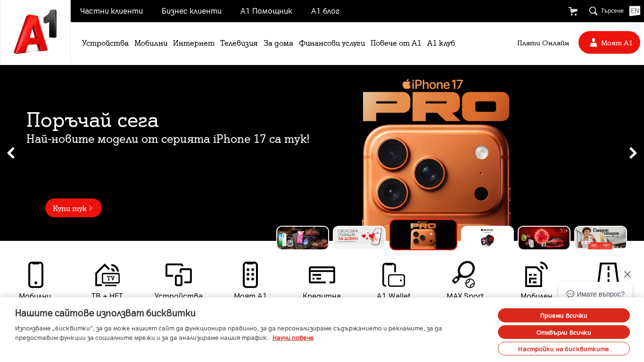Go to next slide with right arrow
The height and width of the screenshot is (362, 644).
tap(633, 153)
